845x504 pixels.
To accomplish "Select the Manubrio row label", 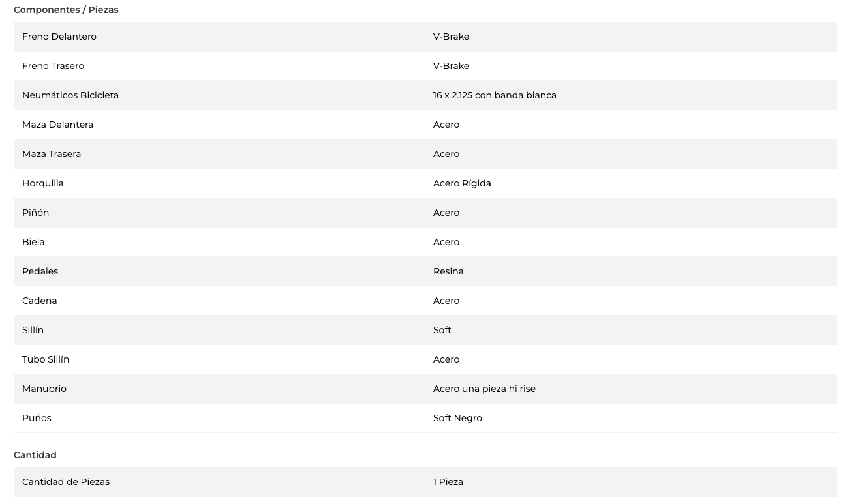I will click(x=44, y=389).
